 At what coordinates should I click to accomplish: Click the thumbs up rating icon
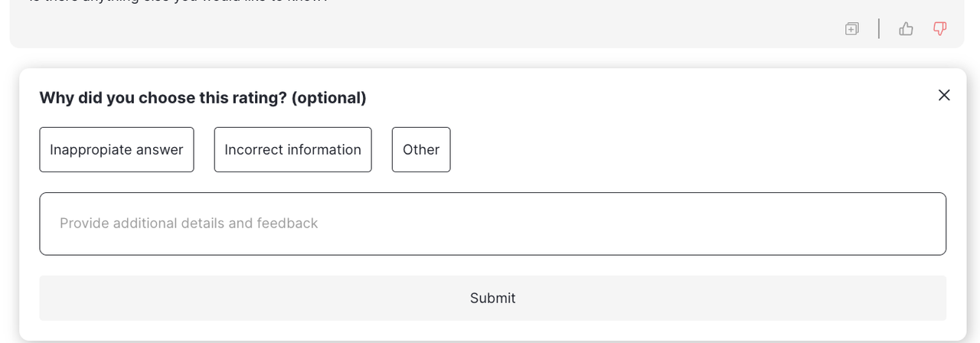(x=906, y=29)
